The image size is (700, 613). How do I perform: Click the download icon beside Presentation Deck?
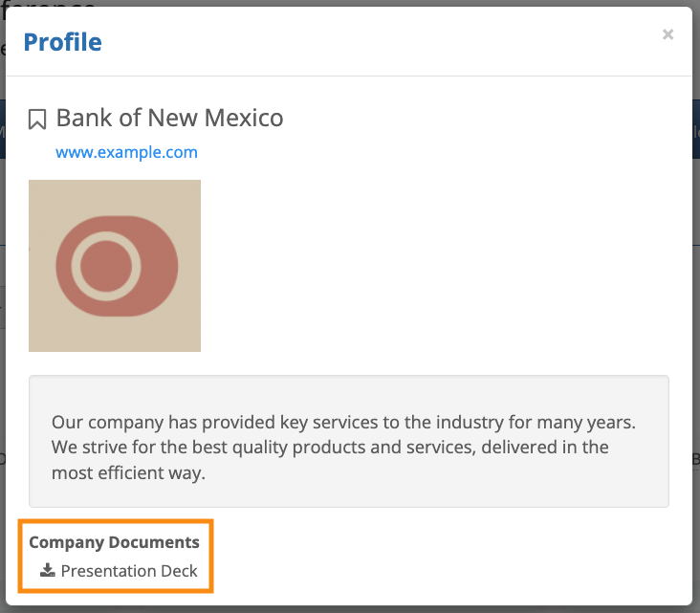point(48,571)
